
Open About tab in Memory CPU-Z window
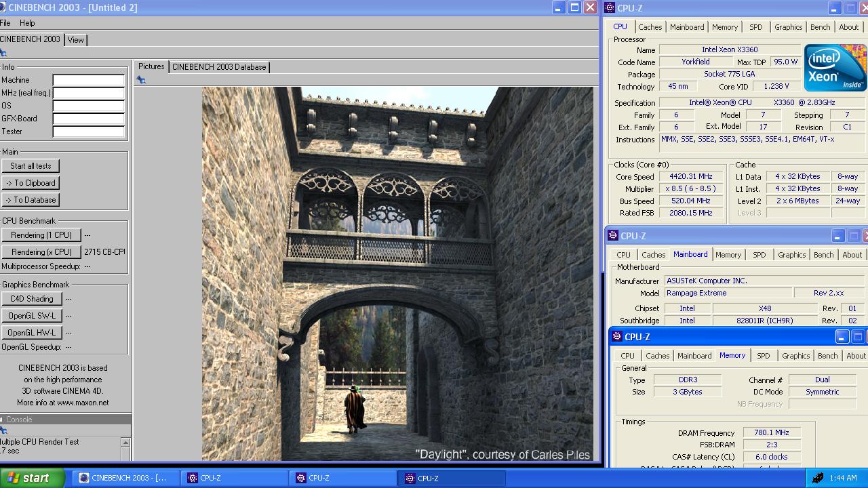point(856,356)
